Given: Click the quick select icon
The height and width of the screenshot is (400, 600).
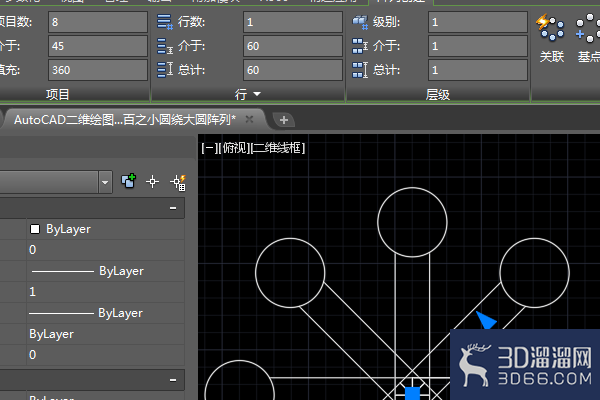Looking at the screenshot, I should (x=178, y=183).
